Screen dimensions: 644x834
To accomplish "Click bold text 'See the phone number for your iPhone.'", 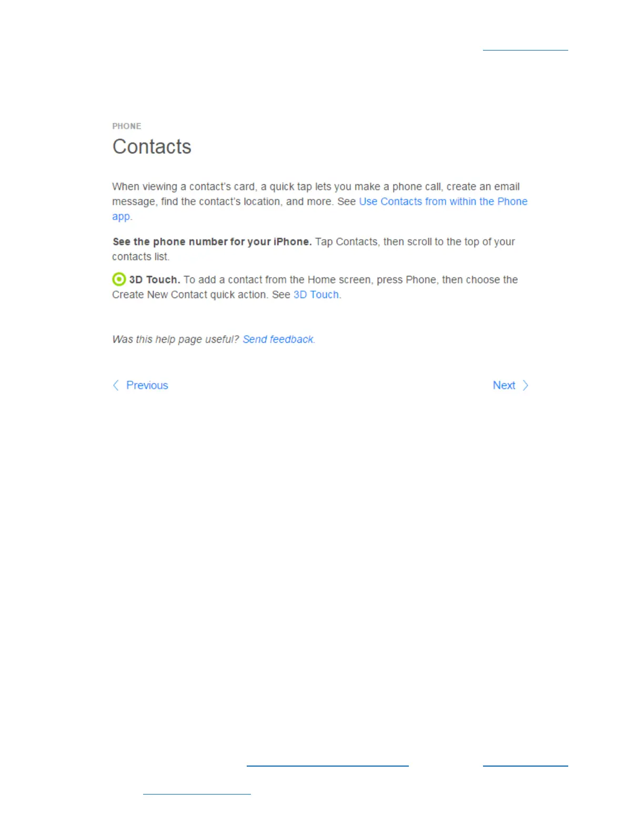I will [212, 242].
